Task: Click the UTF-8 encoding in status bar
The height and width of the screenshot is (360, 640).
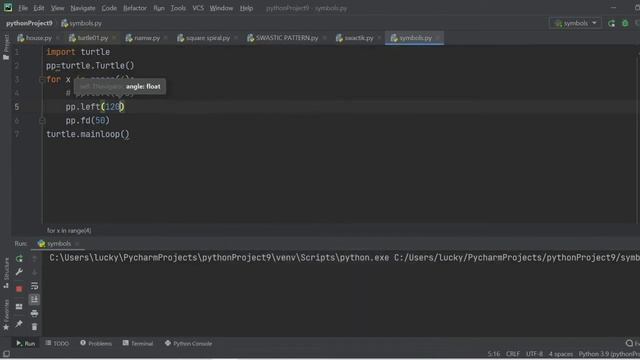Action: pyautogui.click(x=534, y=354)
